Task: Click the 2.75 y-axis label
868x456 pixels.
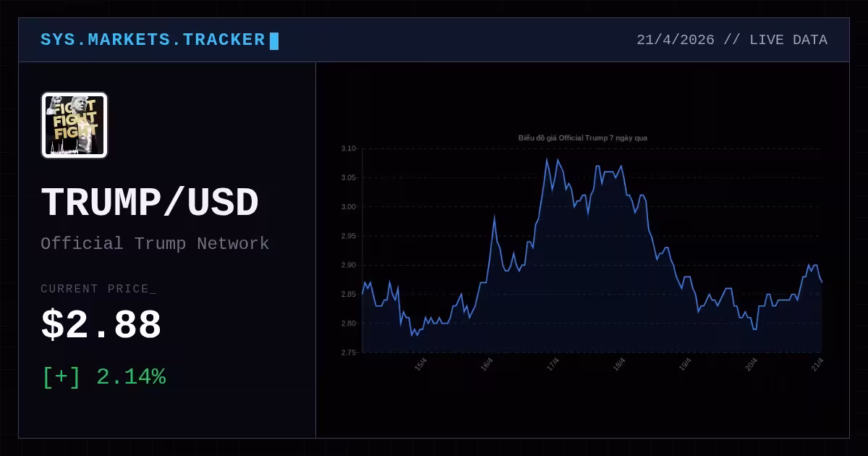Action: click(349, 352)
